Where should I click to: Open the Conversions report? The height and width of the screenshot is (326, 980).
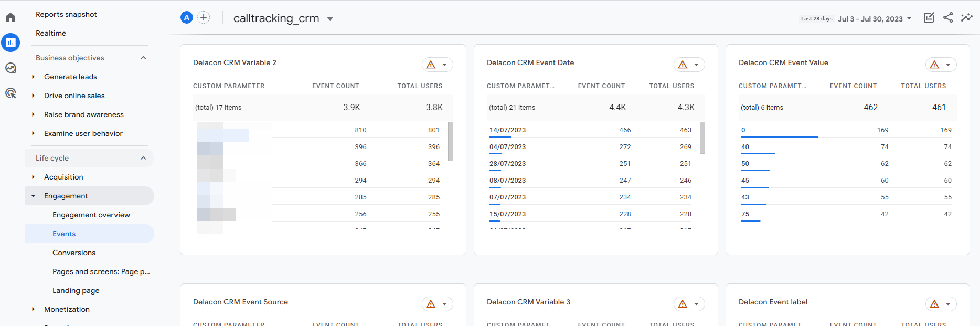pyautogui.click(x=74, y=253)
